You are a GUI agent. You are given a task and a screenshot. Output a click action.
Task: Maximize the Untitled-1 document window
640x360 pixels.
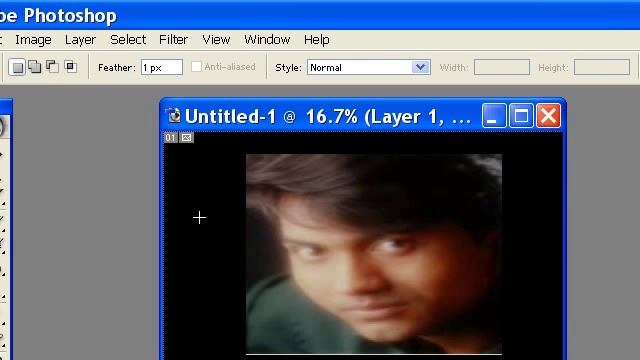(x=521, y=116)
